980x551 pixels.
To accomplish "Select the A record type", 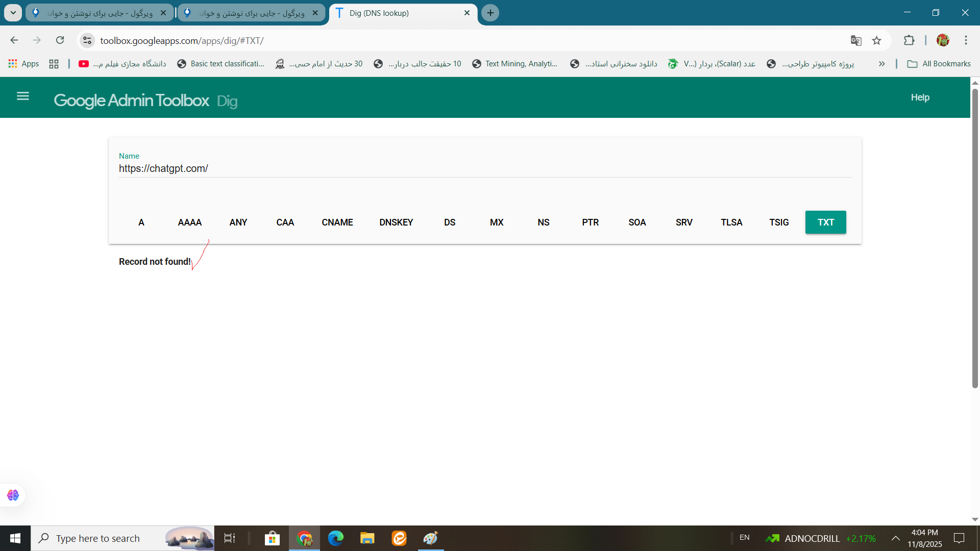I will point(141,222).
